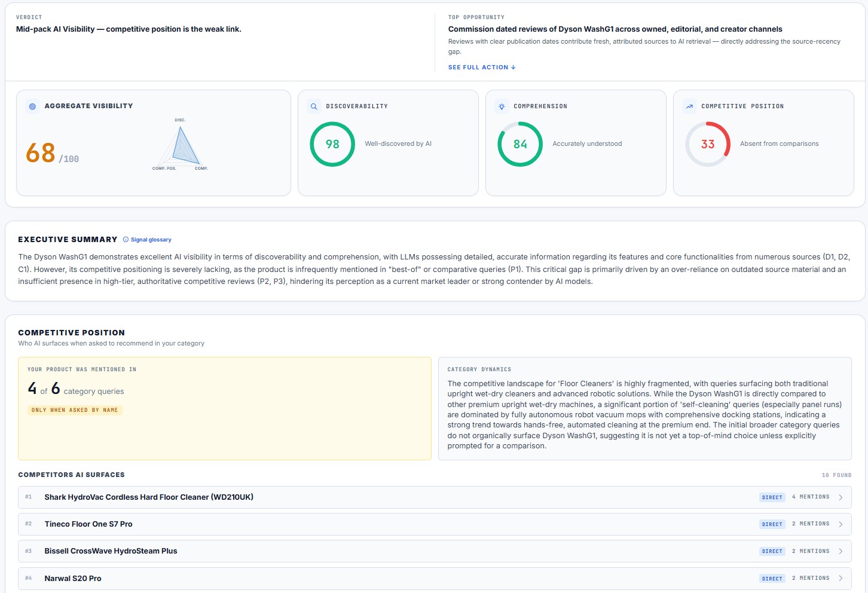Click the Discoverability magnifier icon
The height and width of the screenshot is (593, 868).
[x=314, y=106]
